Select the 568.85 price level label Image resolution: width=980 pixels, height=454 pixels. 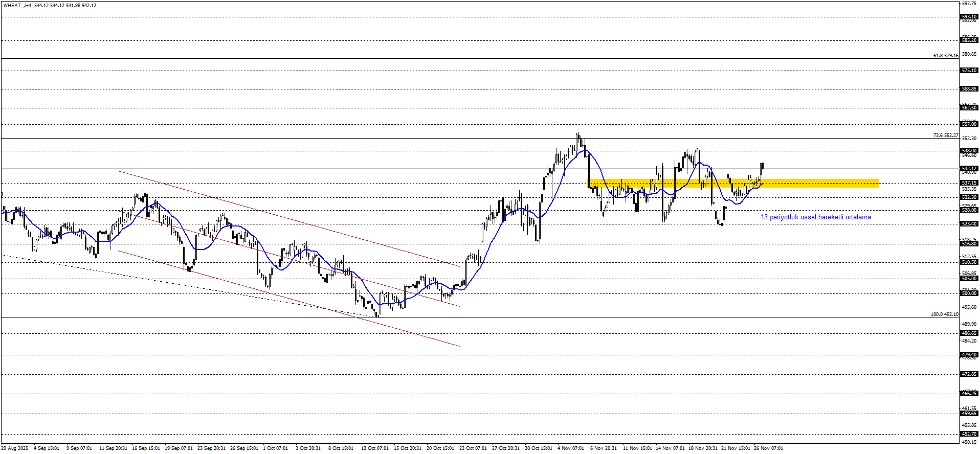[969, 89]
